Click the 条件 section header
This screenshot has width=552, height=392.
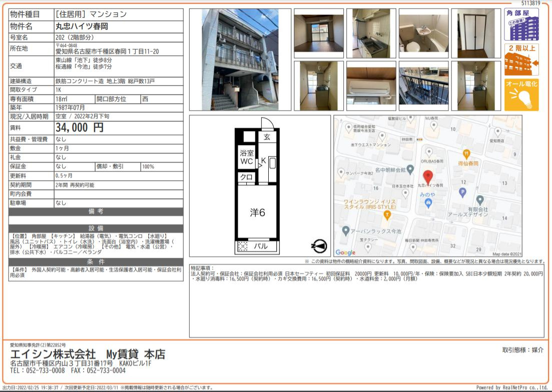(96, 262)
